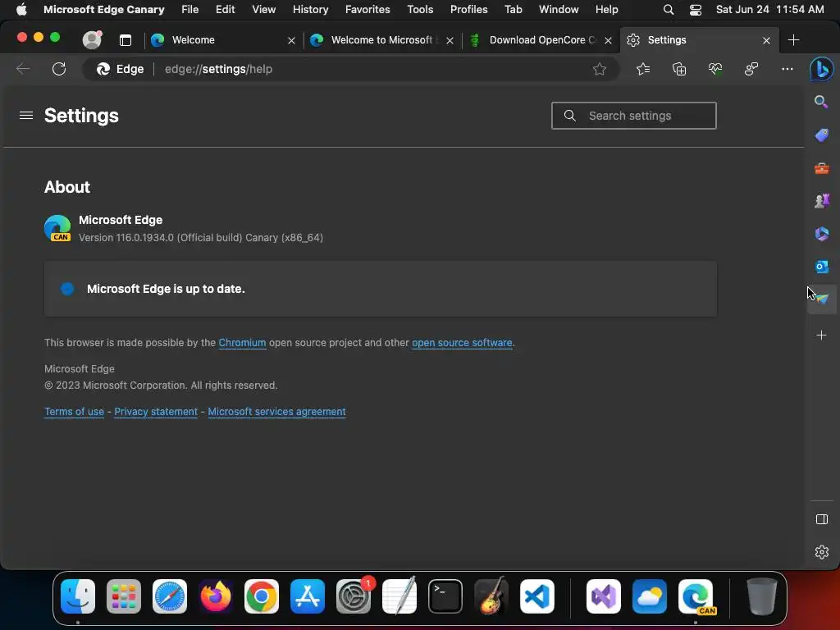Reload the current page
Screen dimensions: 840x630
click(59, 69)
